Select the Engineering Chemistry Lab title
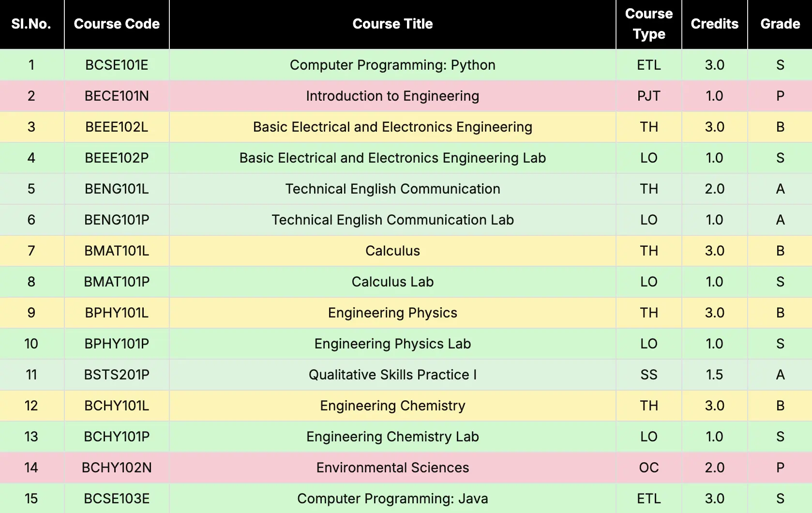The image size is (812, 513). tap(392, 437)
